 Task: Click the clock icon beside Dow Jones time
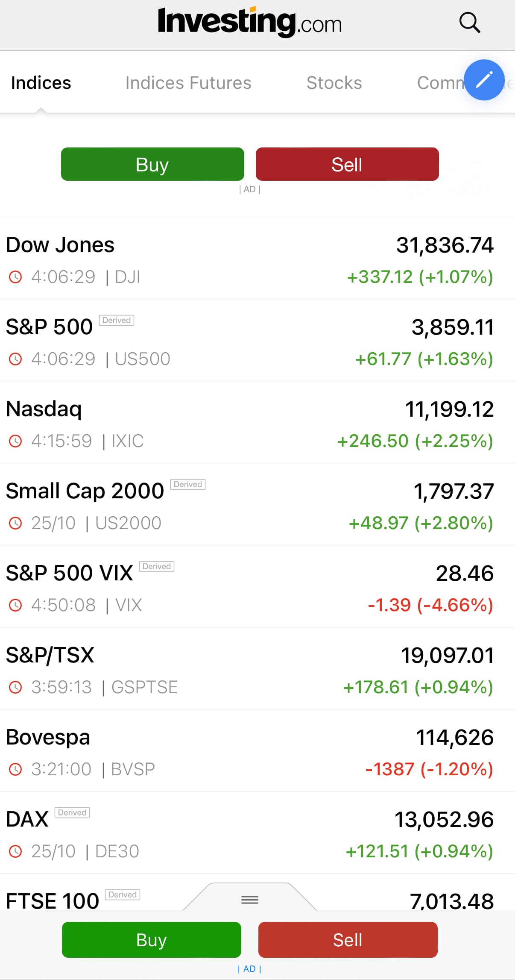[15, 277]
